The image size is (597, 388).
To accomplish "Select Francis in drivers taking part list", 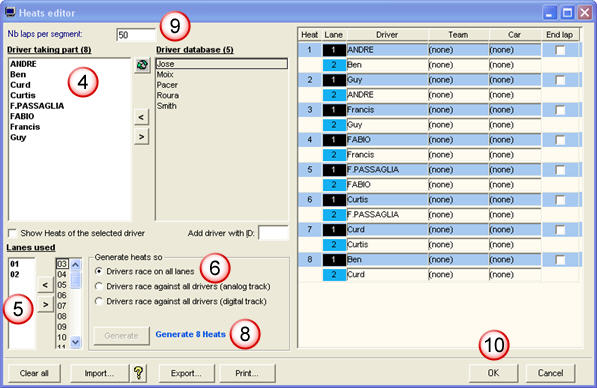I will pyautogui.click(x=25, y=127).
